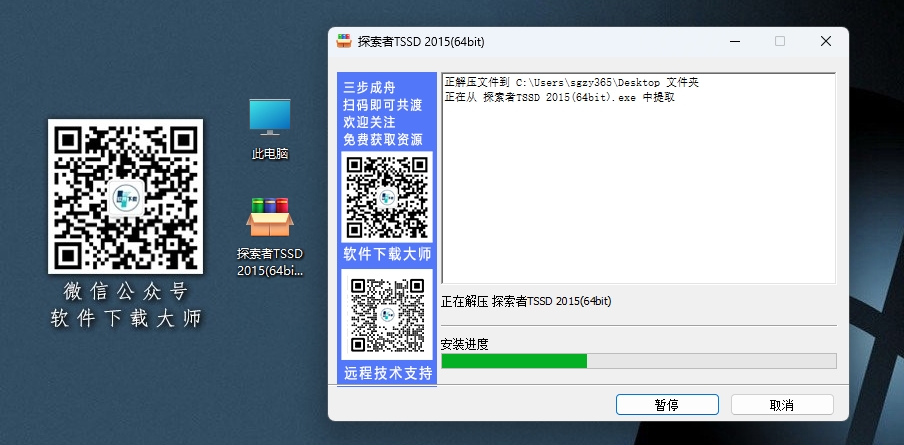The image size is (904, 445).
Task: Click the installer title 探索者TSSD 2015(64bit)
Action: [421, 42]
